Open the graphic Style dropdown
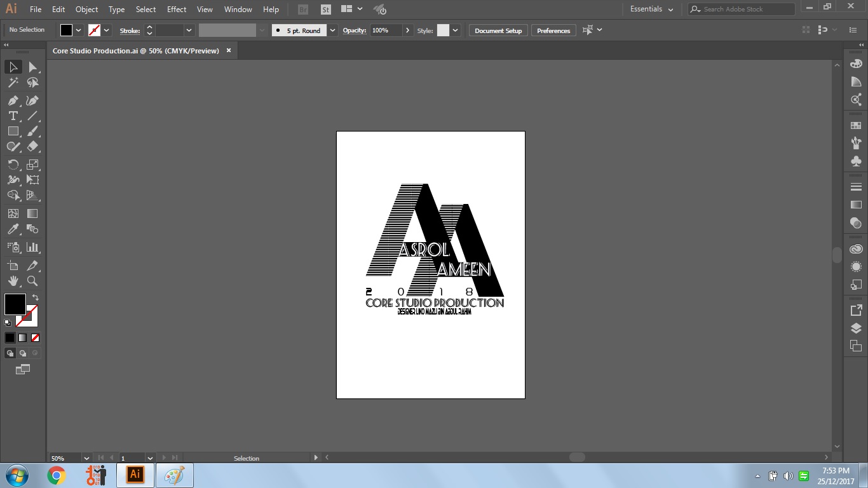 [456, 30]
